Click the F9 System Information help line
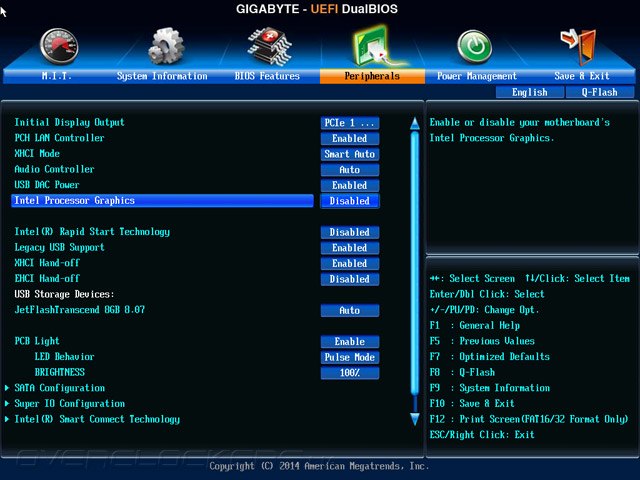Image resolution: width=640 pixels, height=480 pixels. 489,388
